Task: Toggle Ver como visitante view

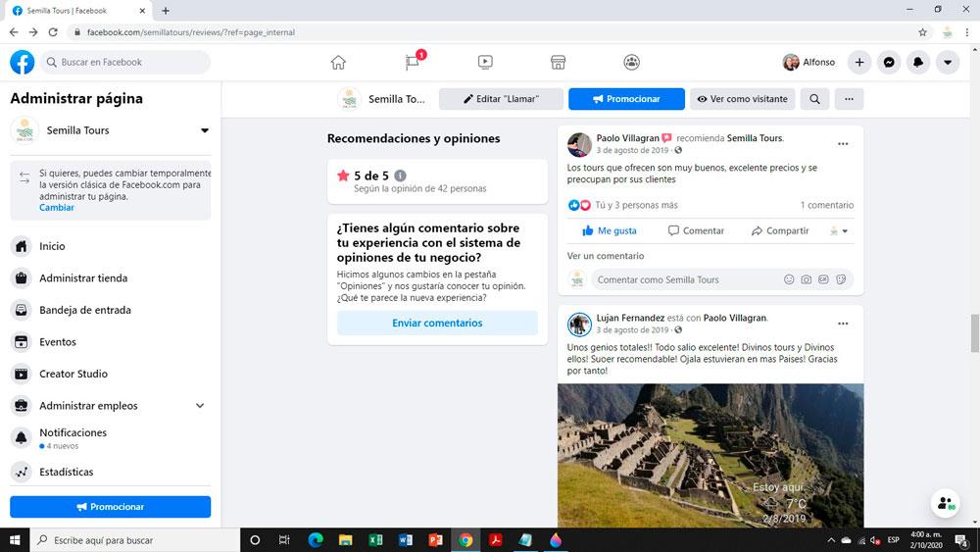Action: click(x=743, y=99)
